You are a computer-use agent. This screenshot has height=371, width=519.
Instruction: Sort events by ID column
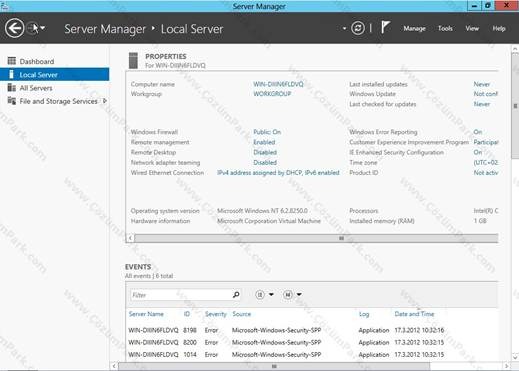coord(187,314)
